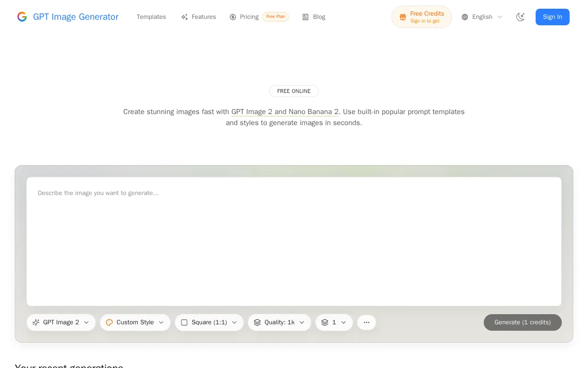Screen dimensions: 588x368
Task: Open the Square (1:1) aspect dropdown
Action: coord(209,322)
